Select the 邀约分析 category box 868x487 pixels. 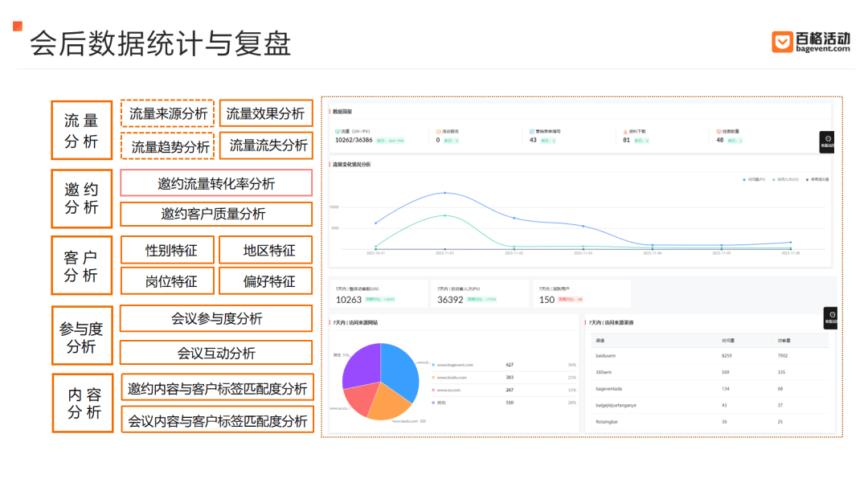82,198
